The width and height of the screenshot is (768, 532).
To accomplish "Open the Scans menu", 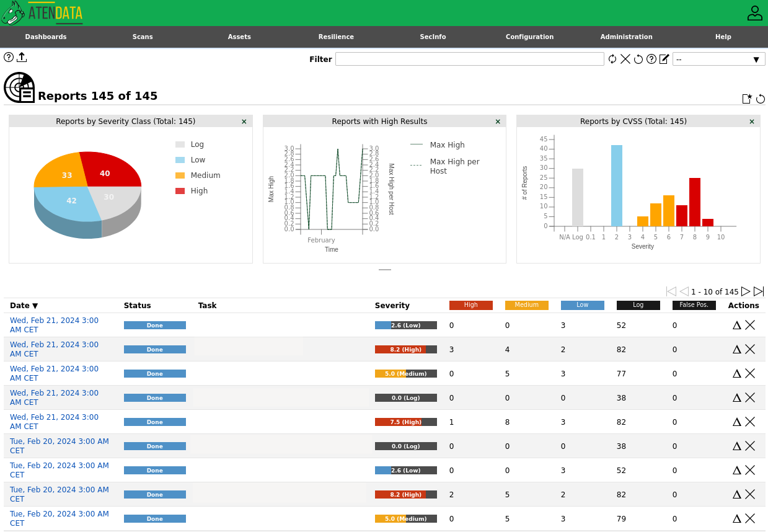I will 143,37.
